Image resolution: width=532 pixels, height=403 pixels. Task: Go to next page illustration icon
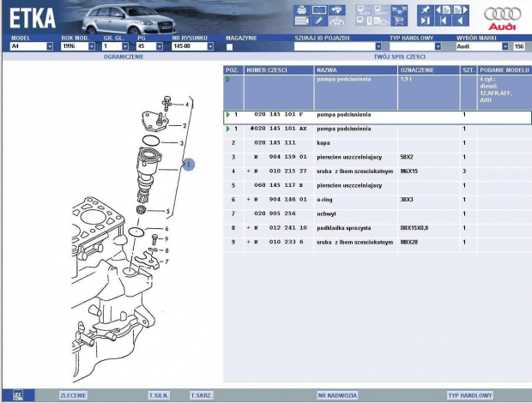[461, 10]
